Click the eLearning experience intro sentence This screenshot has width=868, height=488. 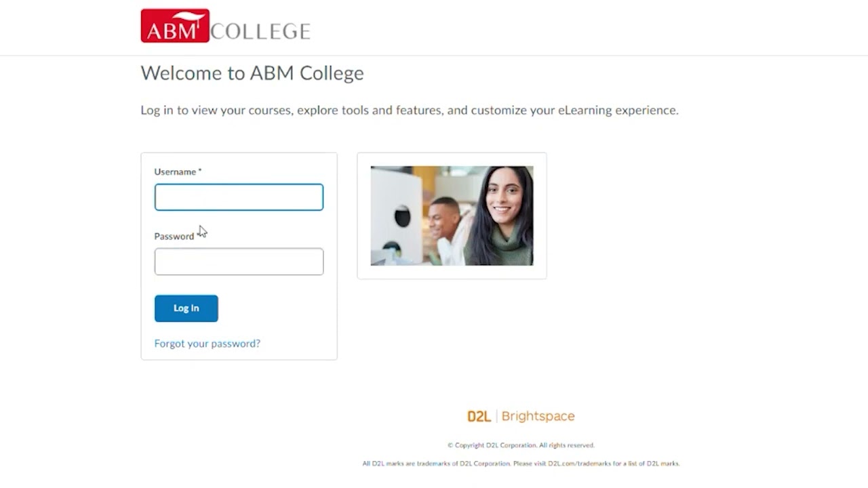(x=410, y=110)
